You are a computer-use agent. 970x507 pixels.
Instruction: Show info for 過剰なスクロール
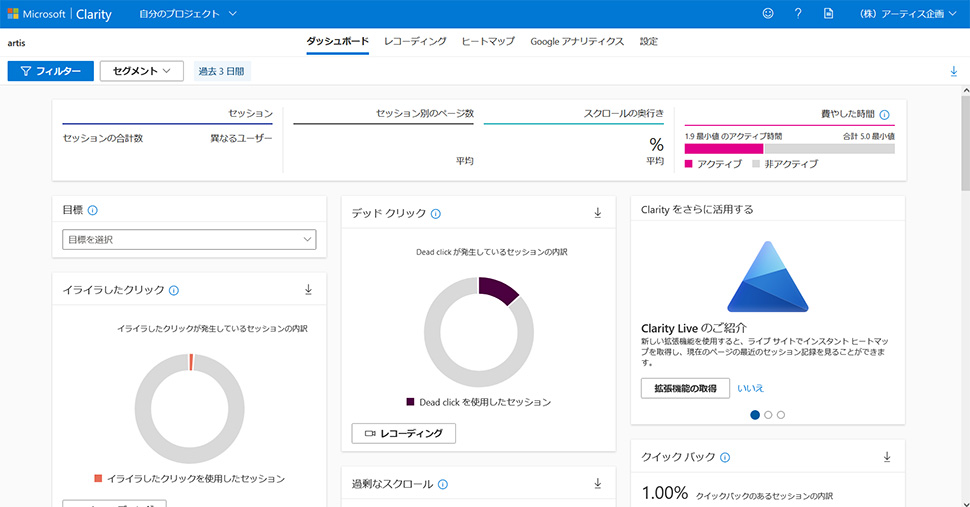tap(443, 484)
